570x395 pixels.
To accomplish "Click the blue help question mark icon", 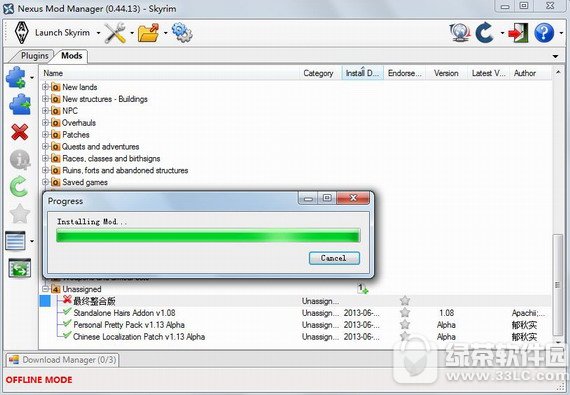I will tap(544, 33).
